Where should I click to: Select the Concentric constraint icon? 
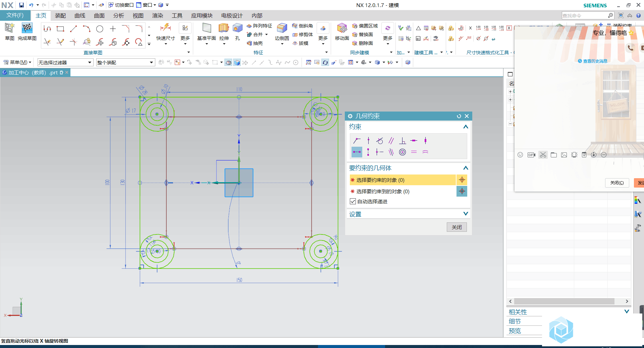pyautogui.click(x=402, y=152)
